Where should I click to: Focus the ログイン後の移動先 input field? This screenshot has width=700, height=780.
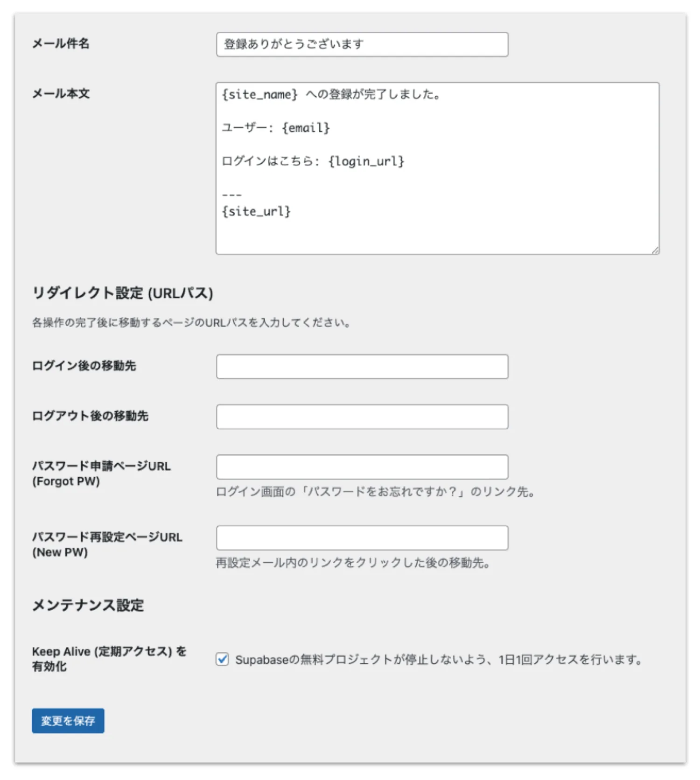pos(362,367)
